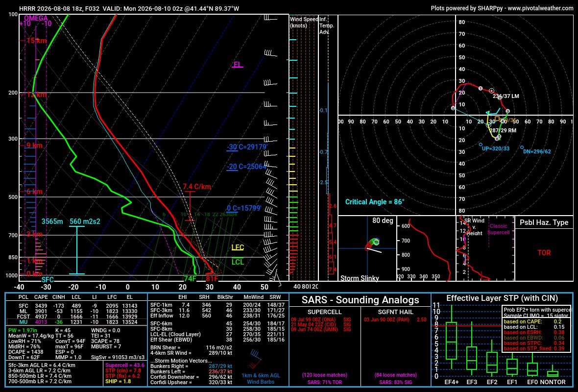The image size is (578, 392).
Task: Select the 21 May 04 22Z (CID) analog
Action: click(x=321, y=324)
